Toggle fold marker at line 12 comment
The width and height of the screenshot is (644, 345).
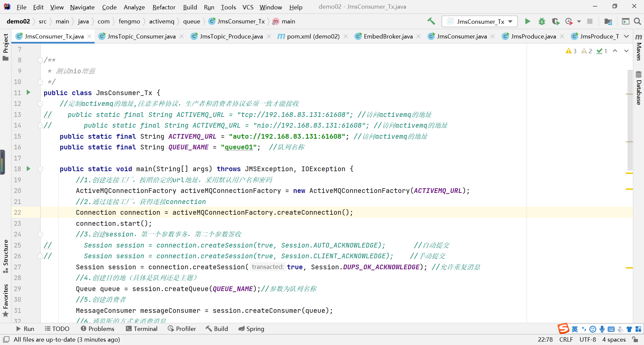pos(40,104)
